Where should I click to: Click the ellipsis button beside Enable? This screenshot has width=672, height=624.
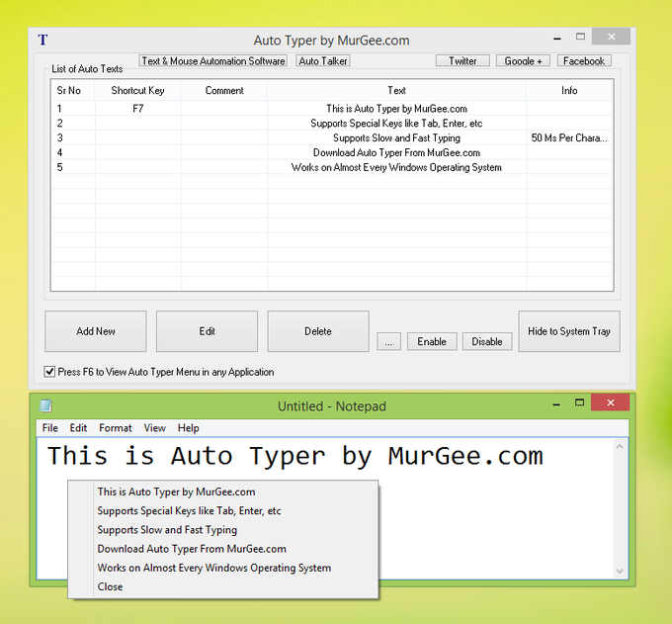388,341
